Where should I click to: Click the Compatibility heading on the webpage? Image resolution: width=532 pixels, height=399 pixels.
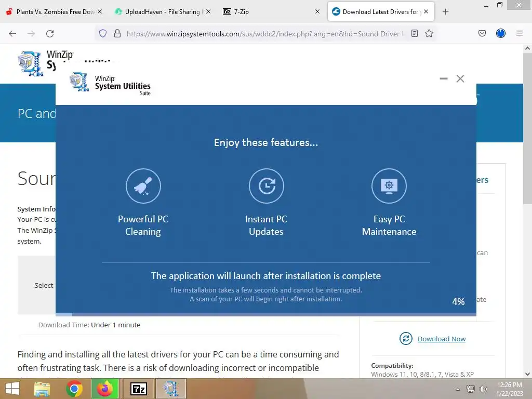point(392,365)
